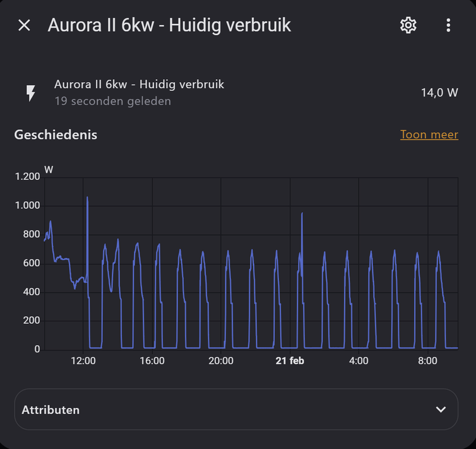Open the three-dot overflow menu

pyautogui.click(x=449, y=25)
